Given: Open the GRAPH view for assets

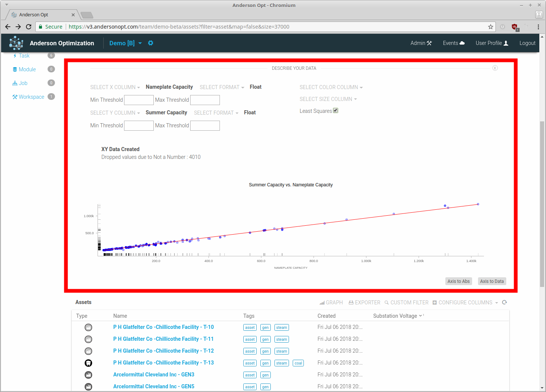Looking at the screenshot, I should (x=331, y=303).
